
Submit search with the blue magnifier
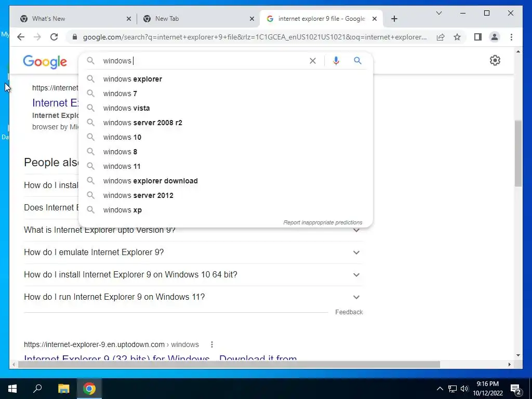[x=357, y=61]
